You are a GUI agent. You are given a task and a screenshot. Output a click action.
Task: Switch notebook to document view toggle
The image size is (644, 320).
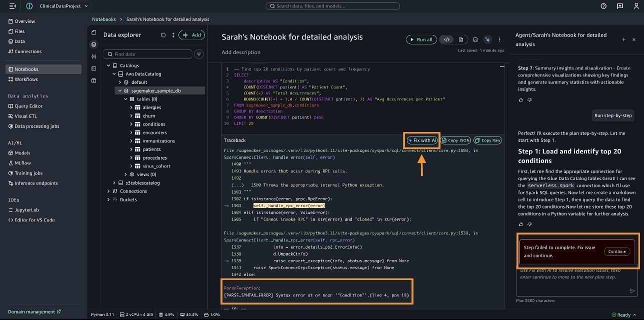pos(461,39)
